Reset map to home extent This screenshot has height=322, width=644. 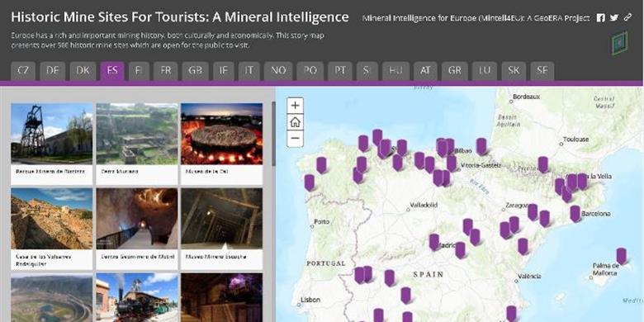[295, 122]
